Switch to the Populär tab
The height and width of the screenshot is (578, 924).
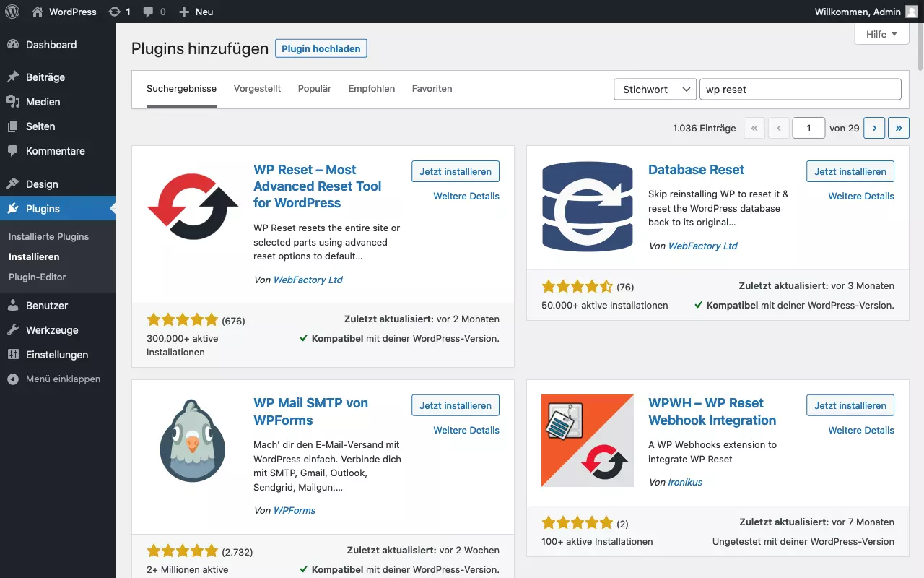314,89
